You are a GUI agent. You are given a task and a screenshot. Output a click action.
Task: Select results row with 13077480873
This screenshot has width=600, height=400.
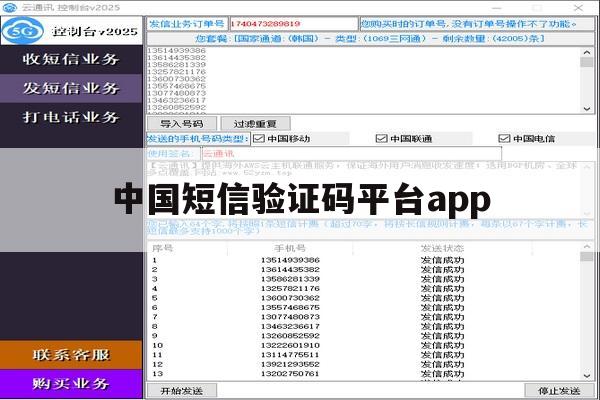[x=364, y=317]
